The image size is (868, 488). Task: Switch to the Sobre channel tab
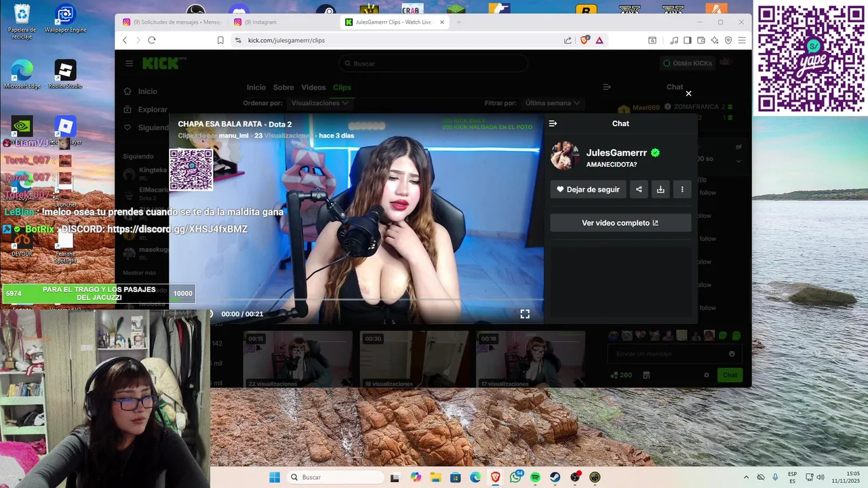pos(283,87)
